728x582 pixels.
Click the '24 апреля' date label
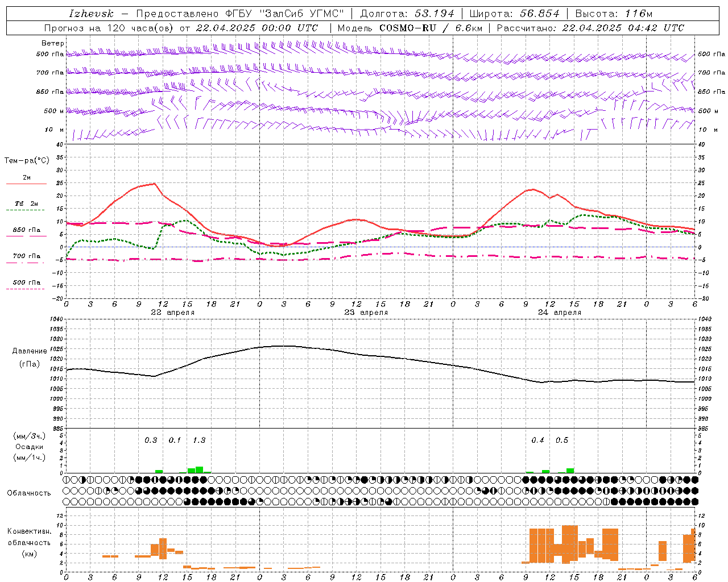(559, 313)
